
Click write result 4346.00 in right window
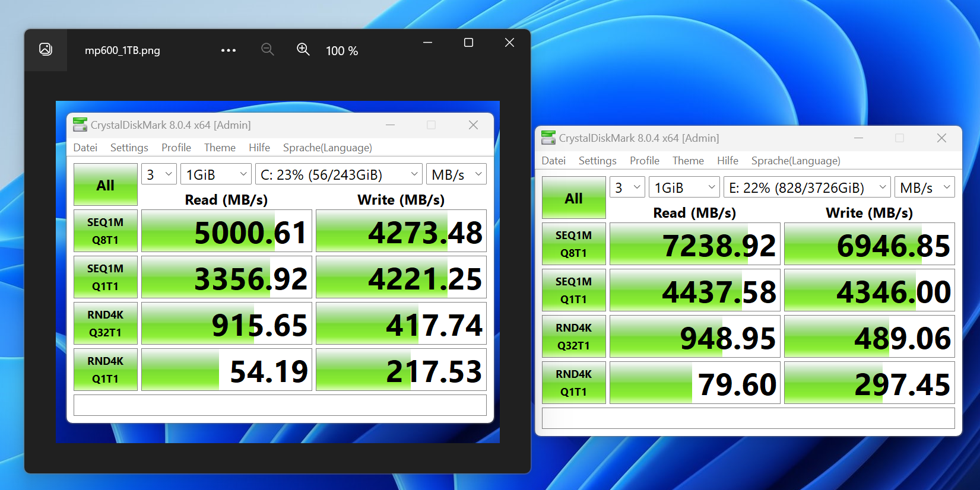(870, 290)
